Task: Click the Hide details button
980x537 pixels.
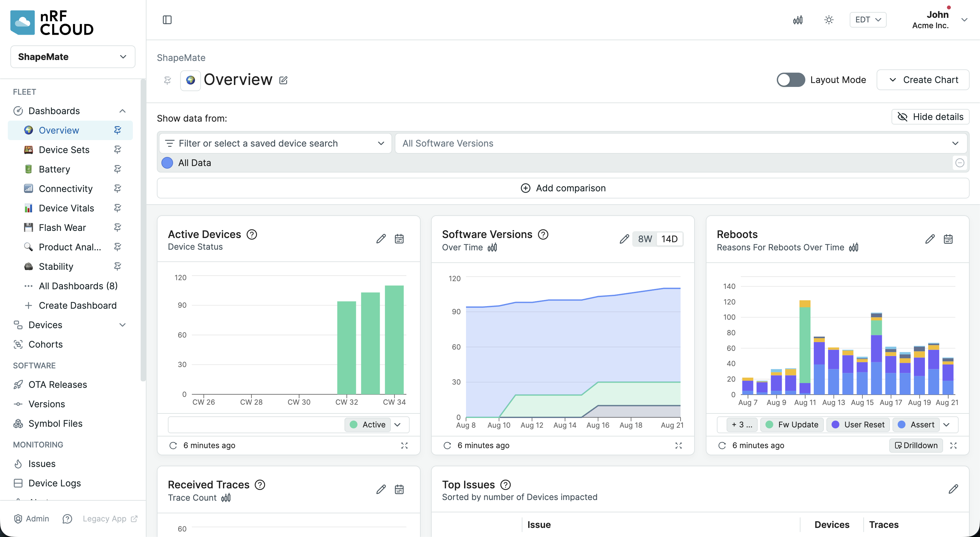Action: 930,117
